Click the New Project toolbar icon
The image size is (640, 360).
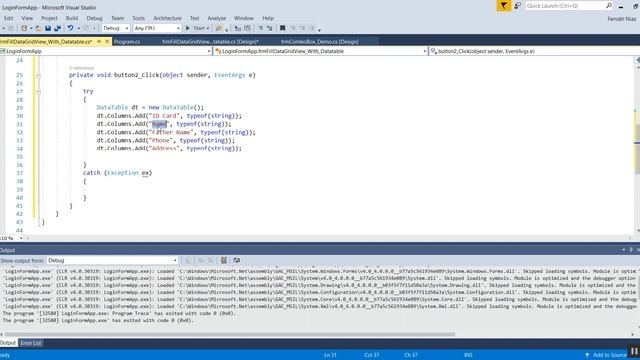tap(24, 28)
